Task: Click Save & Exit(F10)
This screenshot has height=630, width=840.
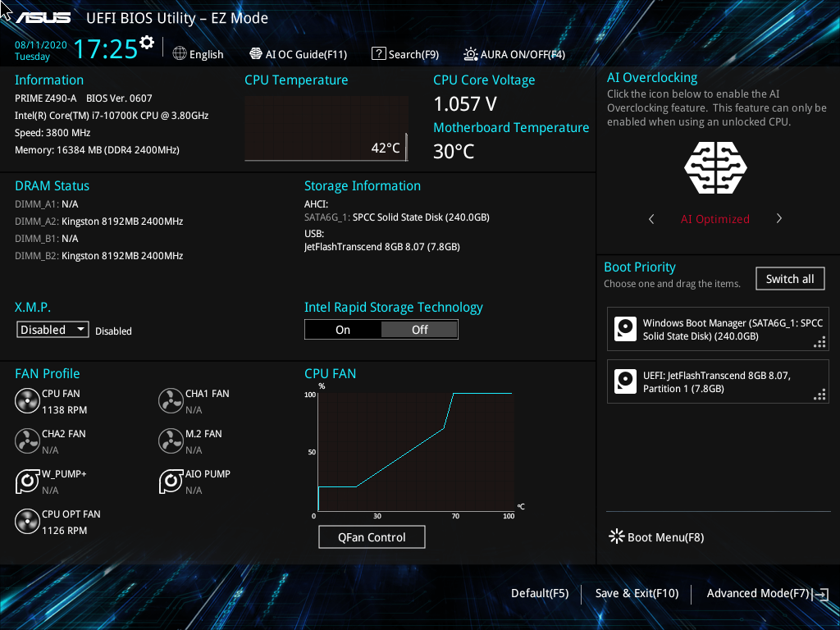Action: tap(637, 593)
